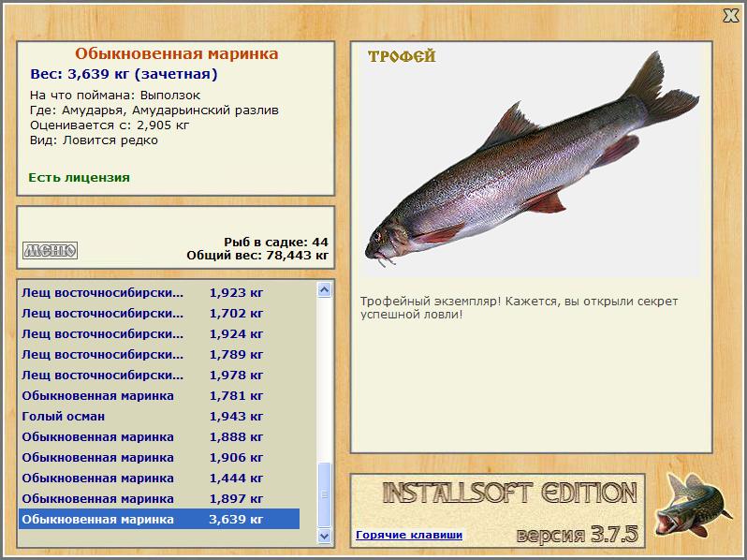Image resolution: width=747 pixels, height=560 pixels.
Task: Select the Лещ восточносибирски 1,789 кг row
Action: (x=159, y=354)
